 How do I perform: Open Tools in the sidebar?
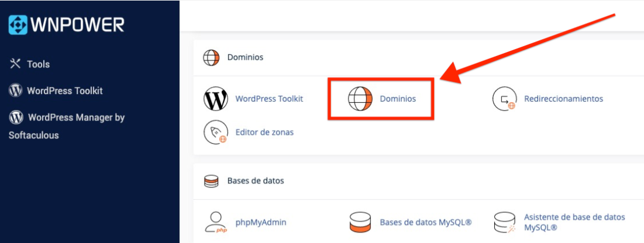pyautogui.click(x=38, y=64)
